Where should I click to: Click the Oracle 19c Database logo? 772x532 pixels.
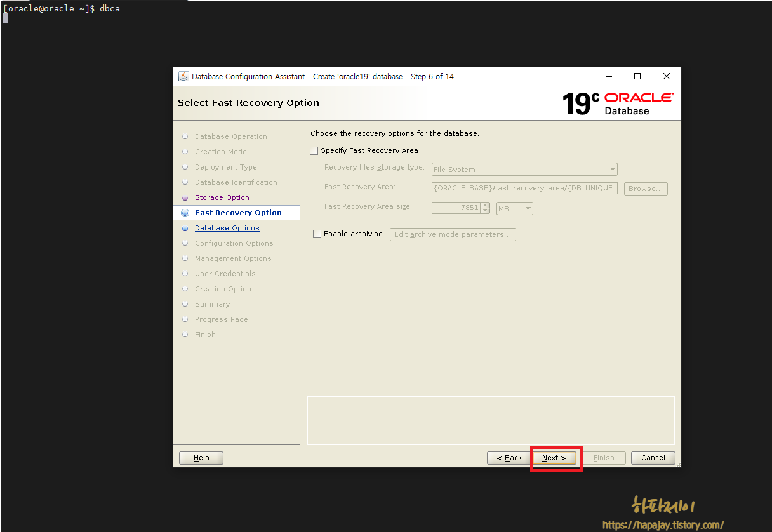(x=618, y=103)
